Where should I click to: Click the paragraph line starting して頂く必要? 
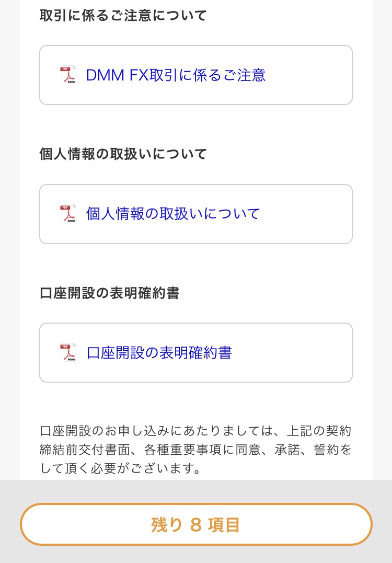pos(121,467)
